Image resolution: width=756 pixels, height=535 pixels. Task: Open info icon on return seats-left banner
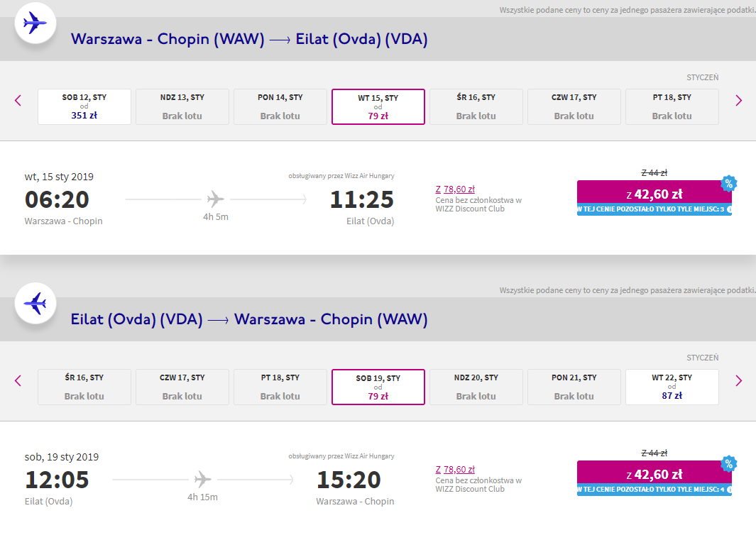click(x=729, y=490)
